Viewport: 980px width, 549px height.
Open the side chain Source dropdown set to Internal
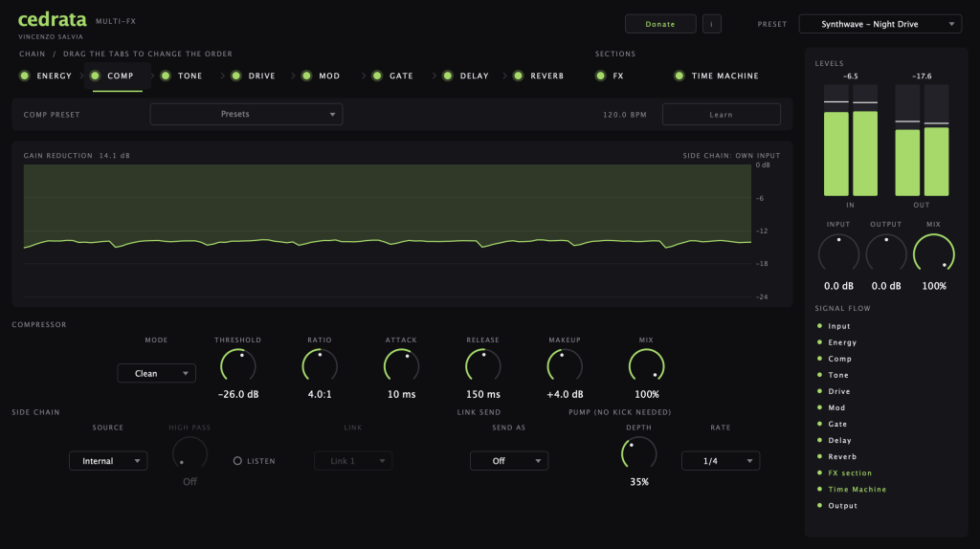click(108, 461)
